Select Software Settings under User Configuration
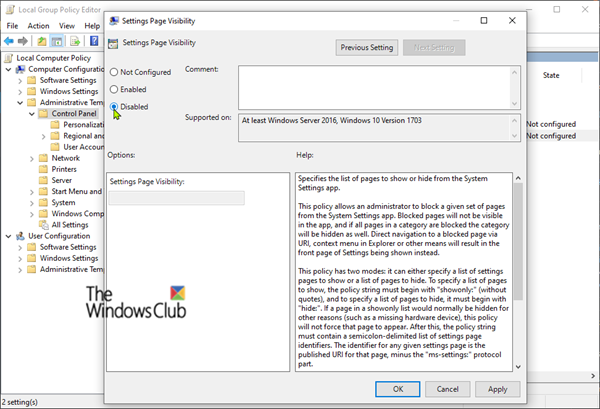600x409 pixels. click(x=68, y=247)
